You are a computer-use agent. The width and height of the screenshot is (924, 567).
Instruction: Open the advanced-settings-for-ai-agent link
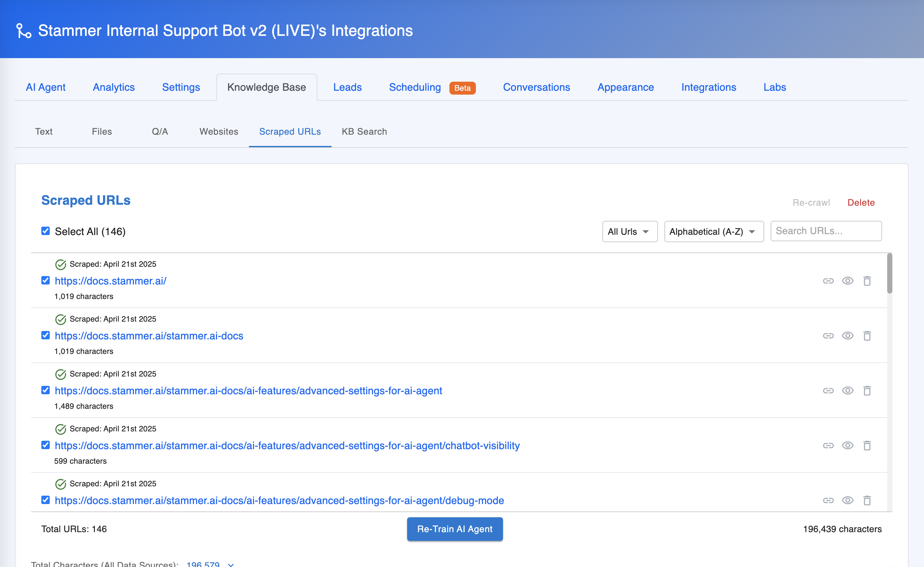(248, 391)
